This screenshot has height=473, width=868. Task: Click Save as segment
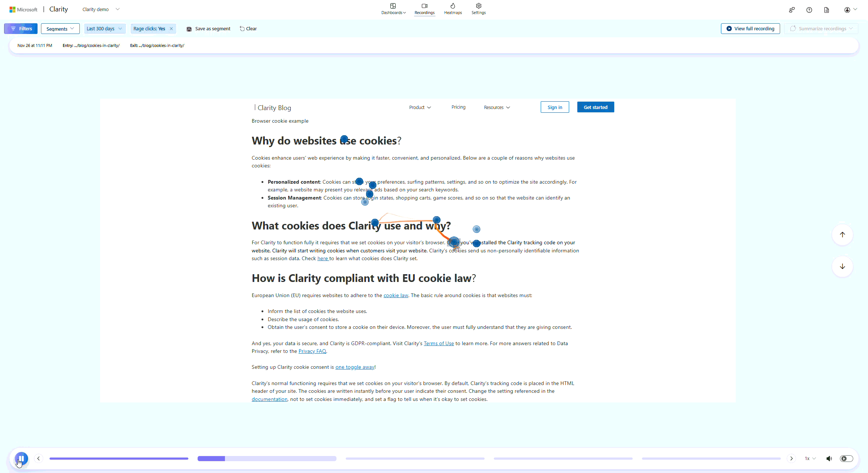point(209,28)
